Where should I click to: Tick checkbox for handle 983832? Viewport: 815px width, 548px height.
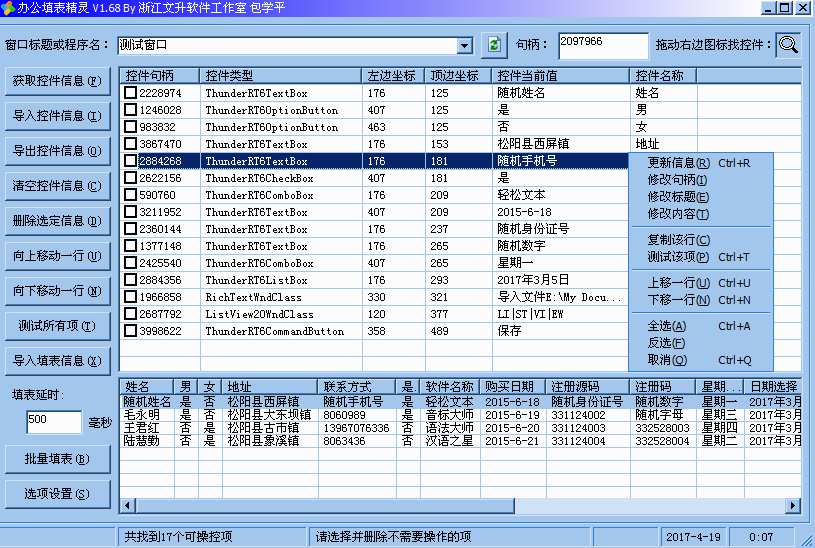click(x=130, y=127)
